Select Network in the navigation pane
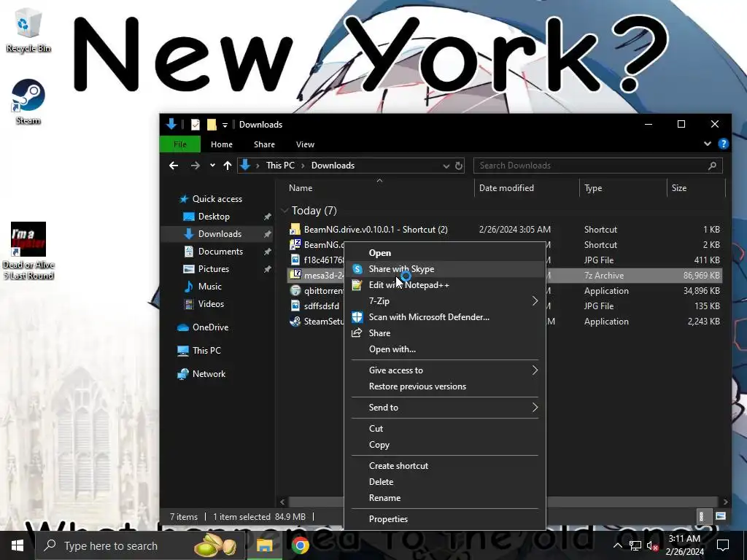The width and height of the screenshot is (747, 560). 209,374
